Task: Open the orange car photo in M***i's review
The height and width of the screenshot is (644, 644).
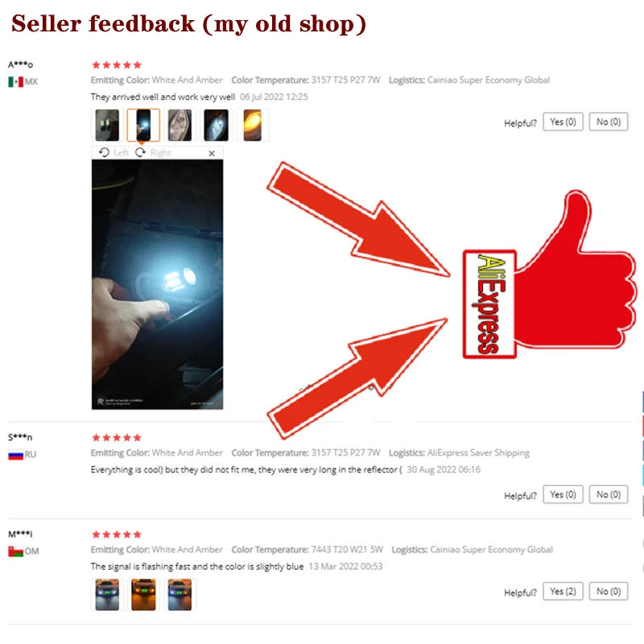Action: (143, 595)
